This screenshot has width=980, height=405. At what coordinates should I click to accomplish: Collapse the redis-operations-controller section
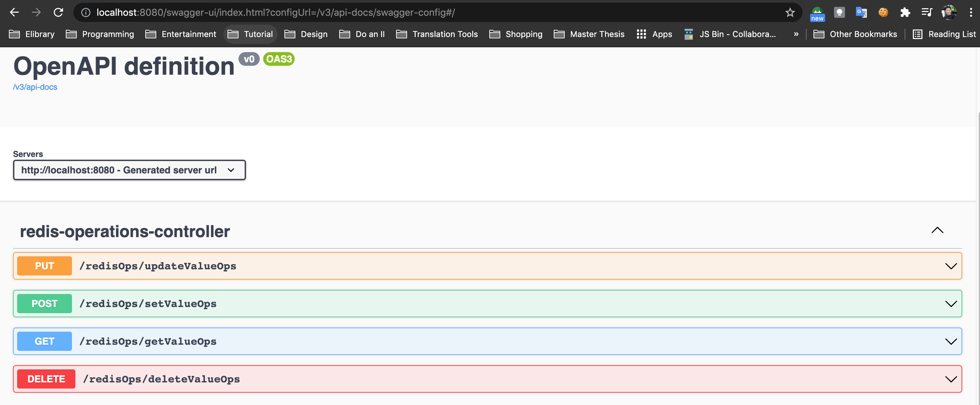937,231
